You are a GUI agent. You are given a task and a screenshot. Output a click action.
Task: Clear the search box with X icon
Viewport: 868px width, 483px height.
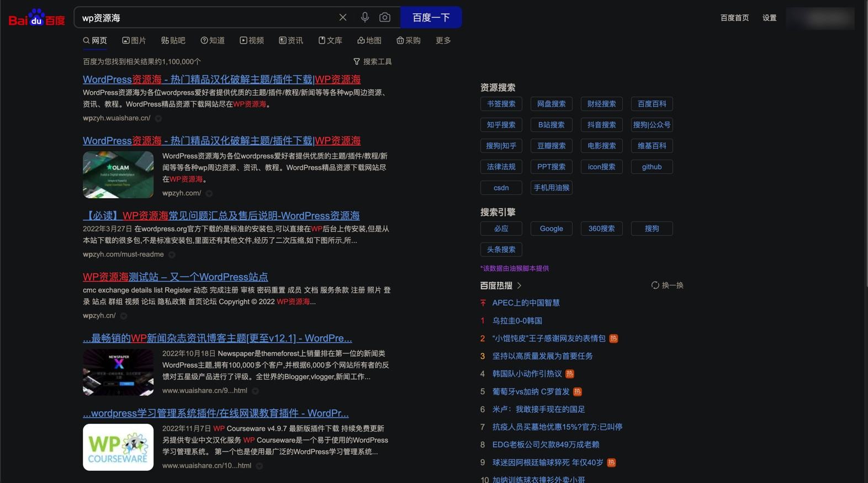(x=343, y=18)
